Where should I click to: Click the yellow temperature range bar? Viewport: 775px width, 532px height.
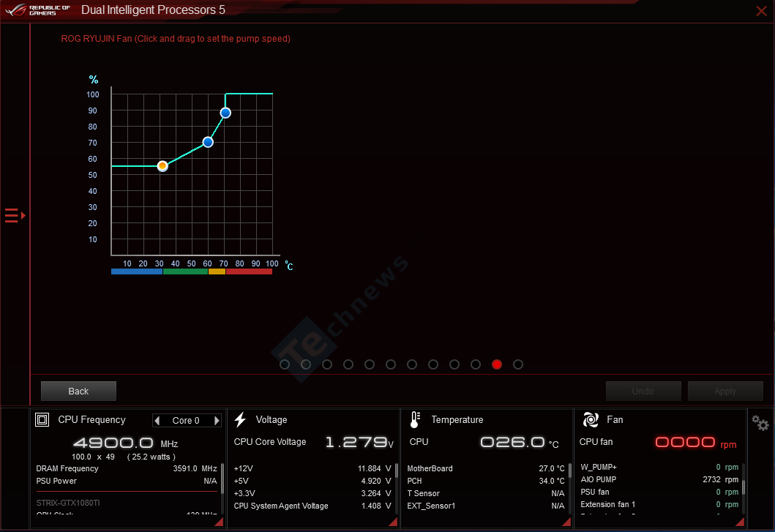pos(217,271)
